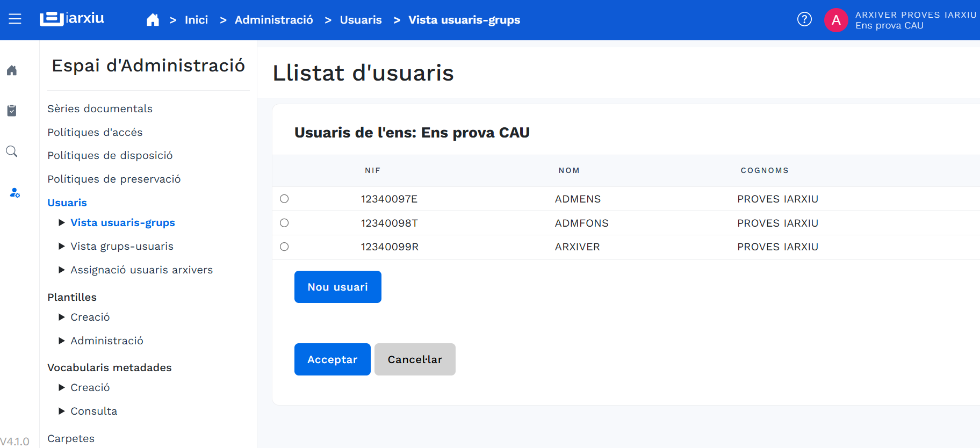The height and width of the screenshot is (448, 980).
Task: Click NIF cell 12340099R
Action: tap(390, 247)
